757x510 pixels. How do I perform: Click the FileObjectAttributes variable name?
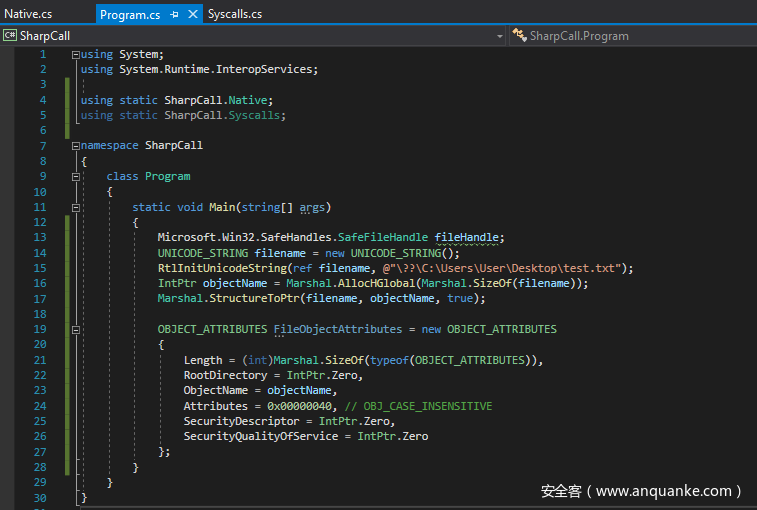(339, 329)
